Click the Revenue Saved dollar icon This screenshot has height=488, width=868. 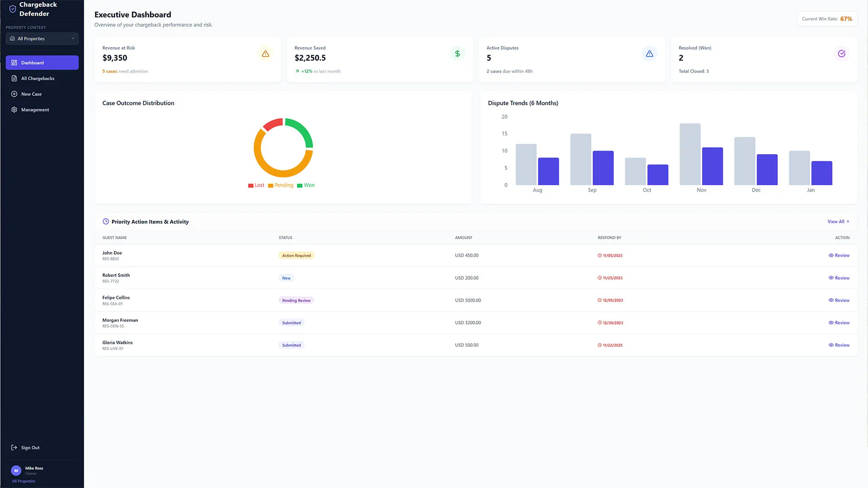tap(458, 54)
